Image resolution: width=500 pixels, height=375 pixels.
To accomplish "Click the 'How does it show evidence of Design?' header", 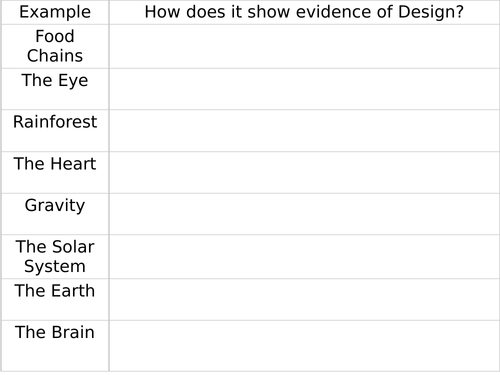I will click(x=304, y=12).
